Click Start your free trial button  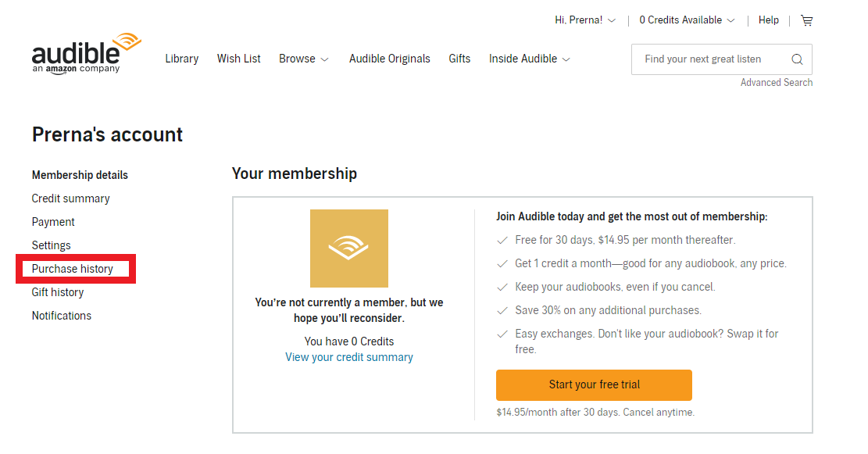[x=594, y=384]
